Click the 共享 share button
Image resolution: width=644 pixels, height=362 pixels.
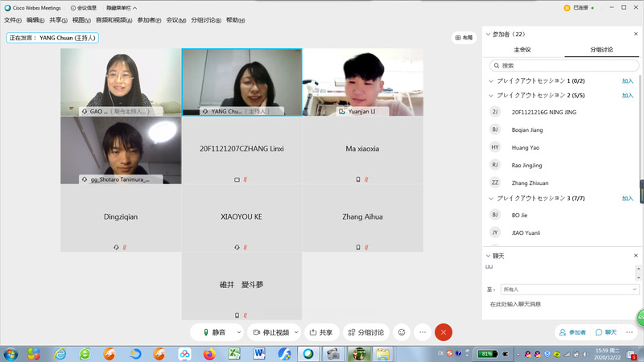click(x=320, y=331)
